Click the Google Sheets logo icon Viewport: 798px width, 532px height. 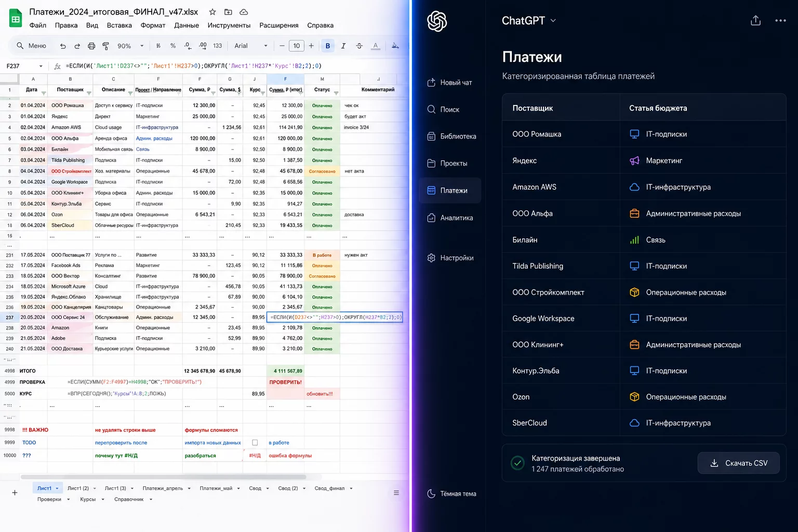point(16,19)
